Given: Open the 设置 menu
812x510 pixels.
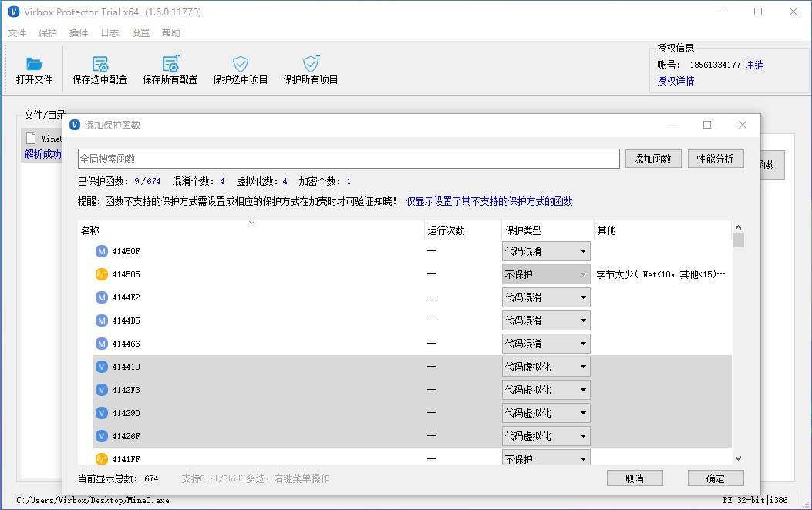Looking at the screenshot, I should (140, 32).
